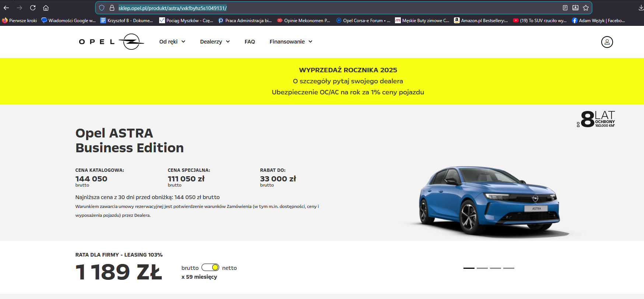This screenshot has width=644, height=299.
Task: Select the first carousel indicator dash
Action: [x=469, y=268]
